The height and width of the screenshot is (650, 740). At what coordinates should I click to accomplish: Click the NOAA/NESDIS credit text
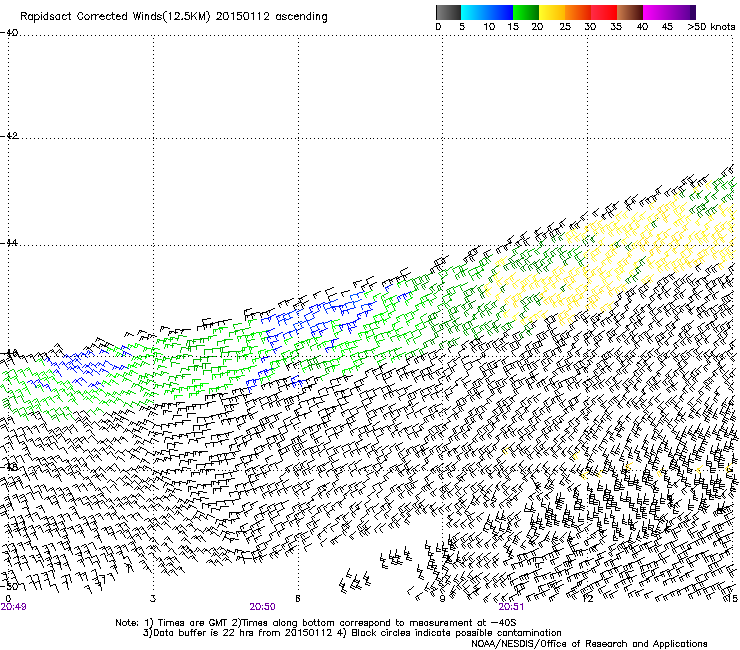click(589, 644)
